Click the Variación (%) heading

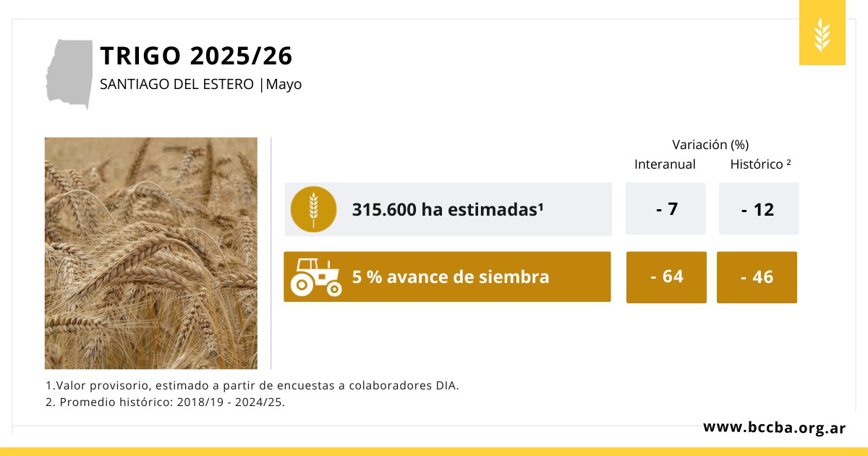[x=710, y=144]
